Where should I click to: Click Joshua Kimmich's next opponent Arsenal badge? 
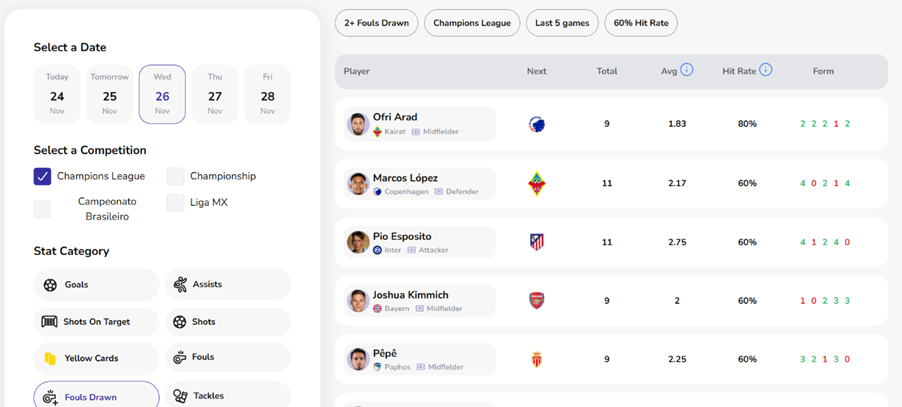(x=537, y=300)
